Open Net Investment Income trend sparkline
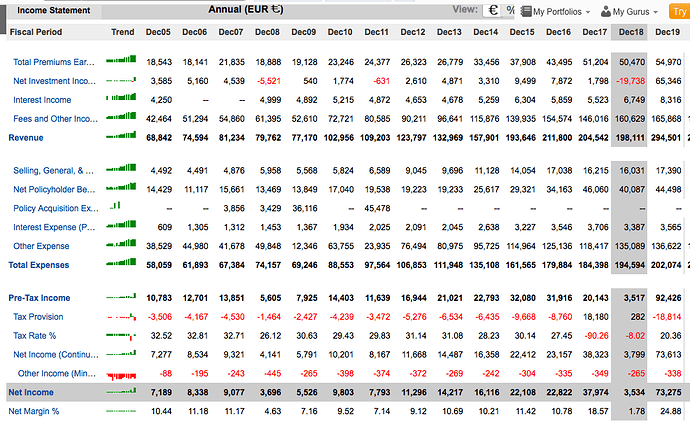The height and width of the screenshot is (424, 690). click(x=121, y=81)
